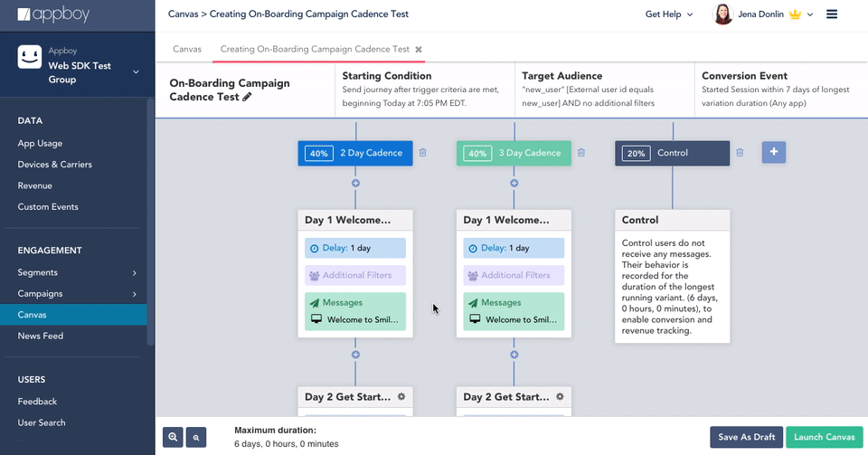This screenshot has height=455, width=868.
Task: Click the zoom out magnifier button
Action: (196, 438)
